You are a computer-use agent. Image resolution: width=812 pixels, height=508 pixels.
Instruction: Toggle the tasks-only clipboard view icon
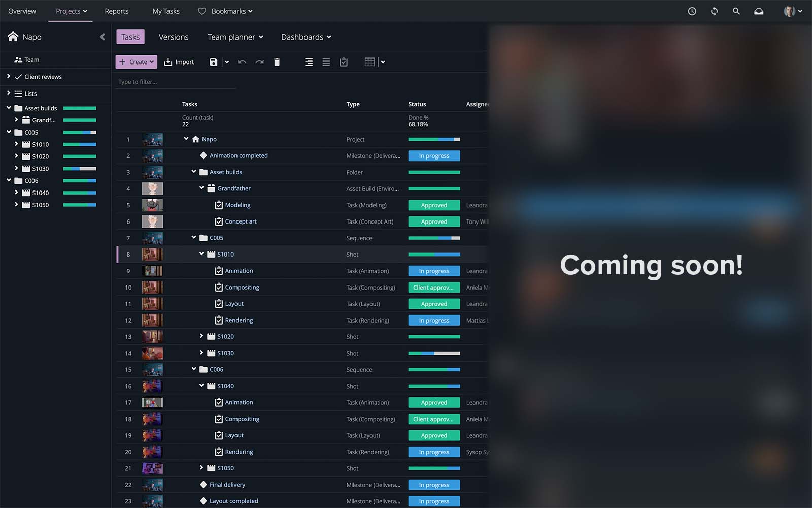(344, 62)
